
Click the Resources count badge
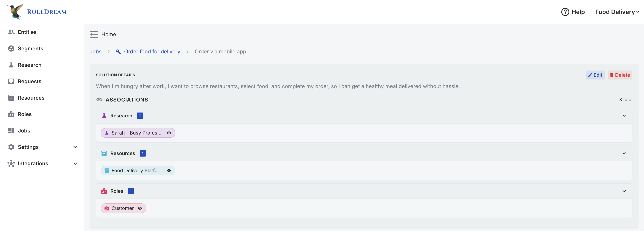coord(143,154)
